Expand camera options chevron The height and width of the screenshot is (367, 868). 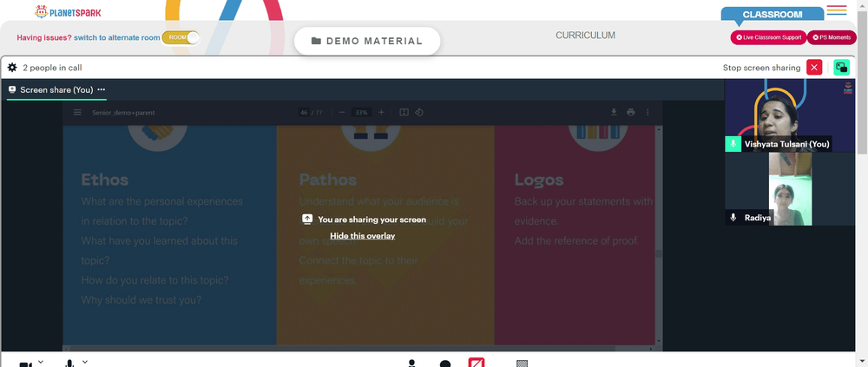[x=41, y=362]
